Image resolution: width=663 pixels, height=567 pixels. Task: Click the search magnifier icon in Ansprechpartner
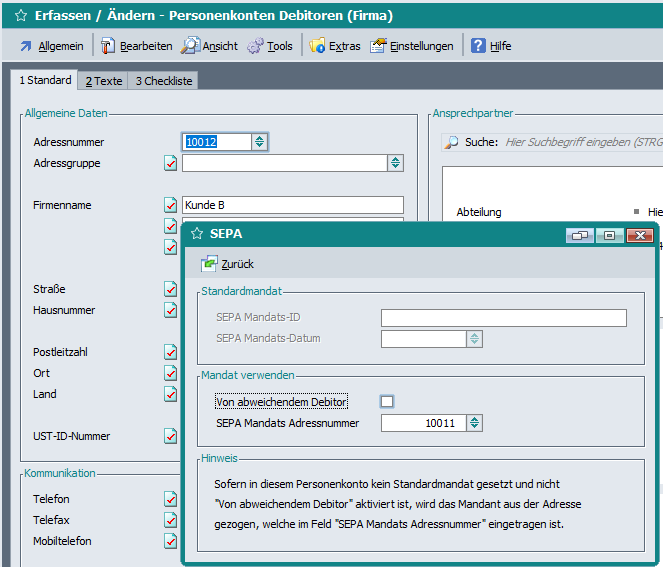pos(452,143)
